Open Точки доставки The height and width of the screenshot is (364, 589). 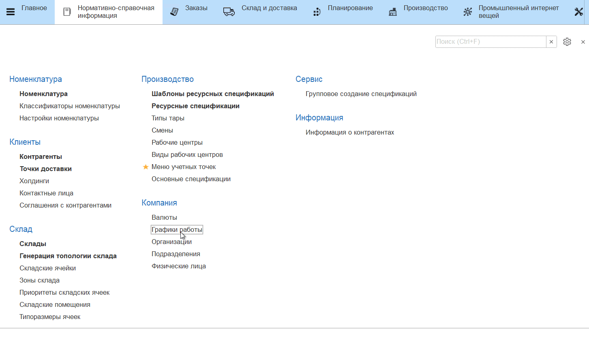tap(45, 169)
